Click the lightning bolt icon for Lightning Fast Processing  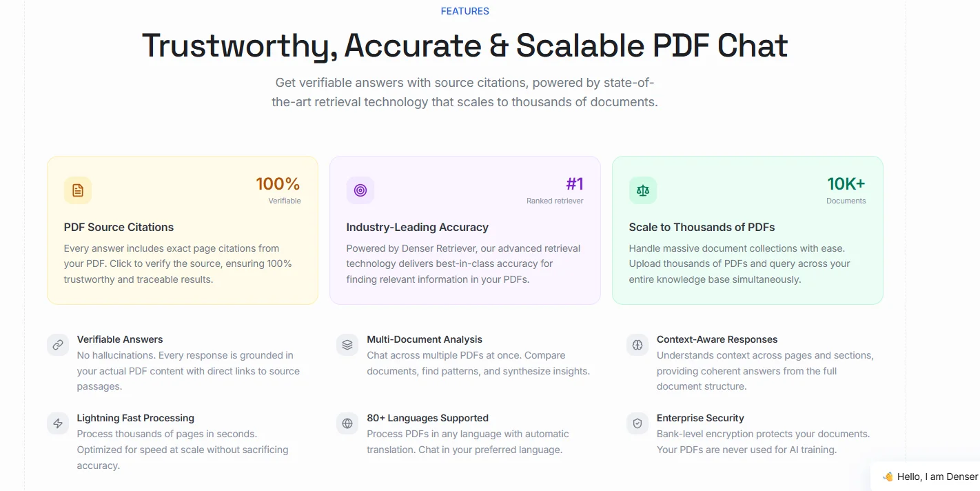(57, 423)
